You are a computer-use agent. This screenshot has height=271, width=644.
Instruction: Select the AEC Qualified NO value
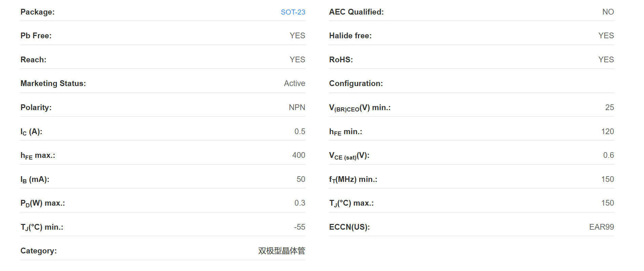pos(608,12)
